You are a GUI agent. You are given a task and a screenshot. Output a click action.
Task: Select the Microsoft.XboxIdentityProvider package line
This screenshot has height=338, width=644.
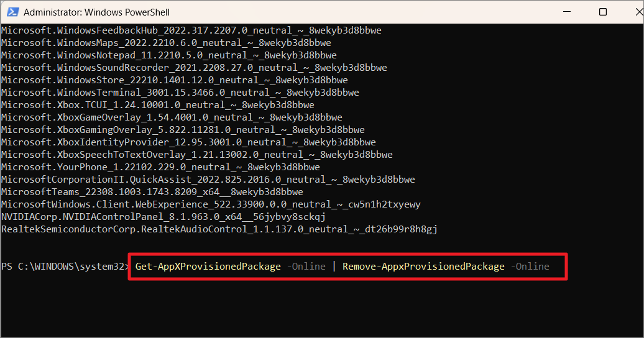pyautogui.click(x=188, y=142)
